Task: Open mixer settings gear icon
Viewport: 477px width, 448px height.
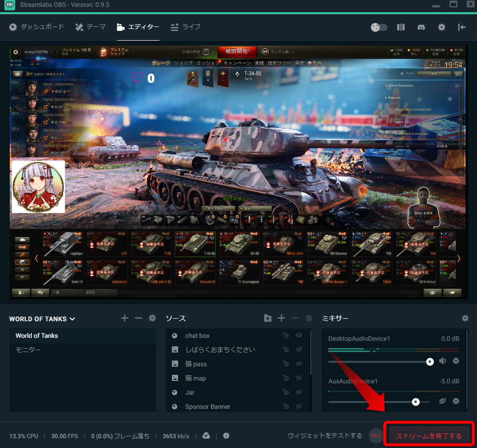Action: tap(465, 318)
